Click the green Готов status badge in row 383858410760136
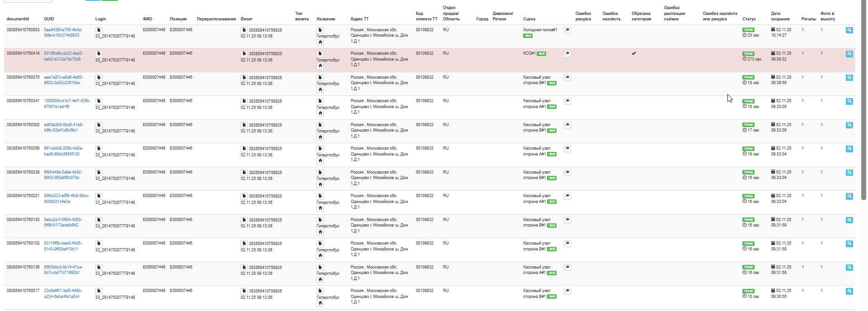Image resolution: width=868 pixels, height=311 pixels. (748, 267)
